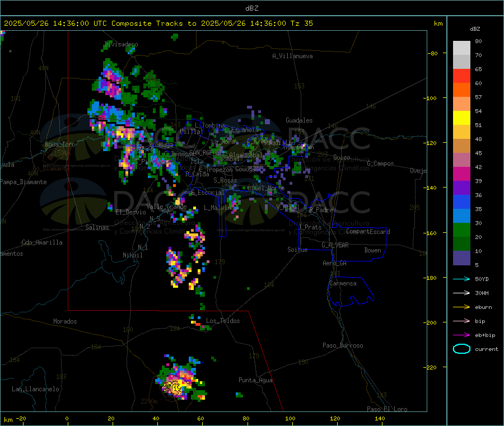504x426 pixels.
Task: Click the 30HM white arrow legend icon
Action: 461,293
